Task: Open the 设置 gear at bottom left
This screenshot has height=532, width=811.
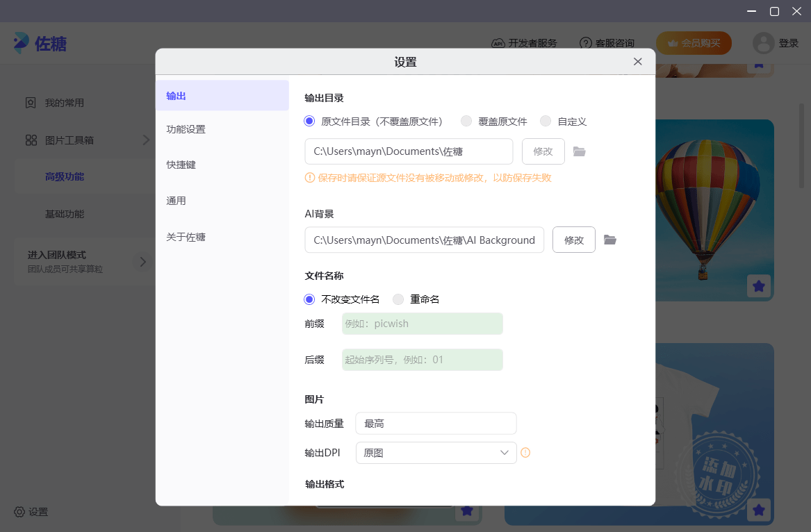Action: point(20,512)
